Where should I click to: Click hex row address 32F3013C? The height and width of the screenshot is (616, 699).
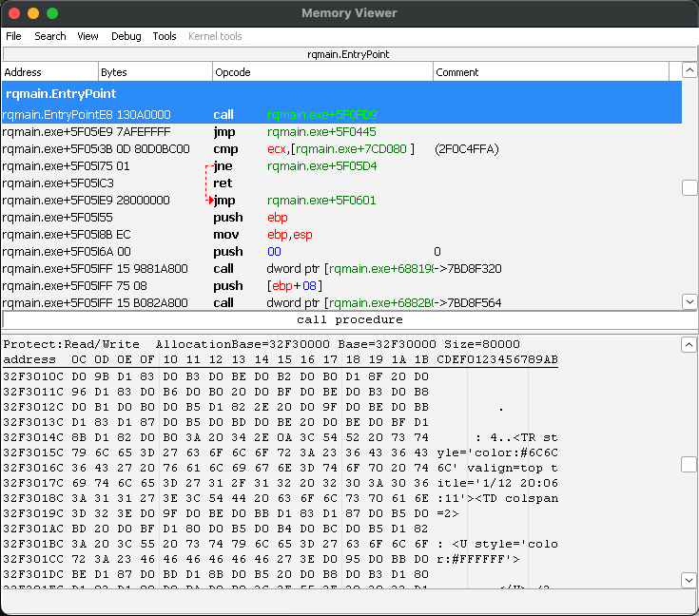[33, 422]
